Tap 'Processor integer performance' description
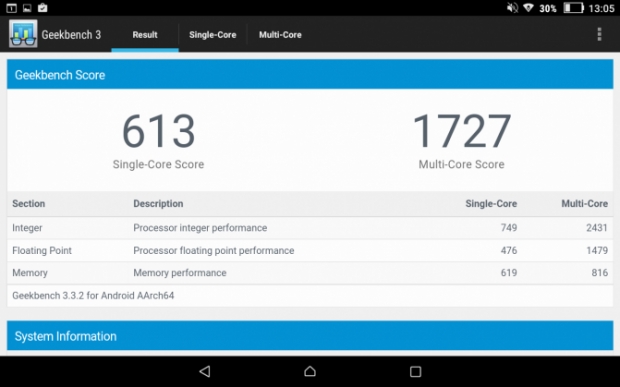 [200, 228]
